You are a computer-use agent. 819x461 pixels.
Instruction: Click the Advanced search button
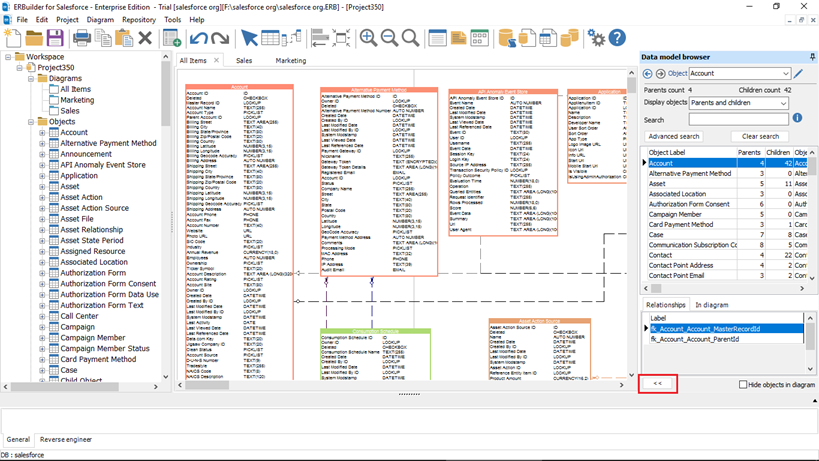(x=673, y=136)
